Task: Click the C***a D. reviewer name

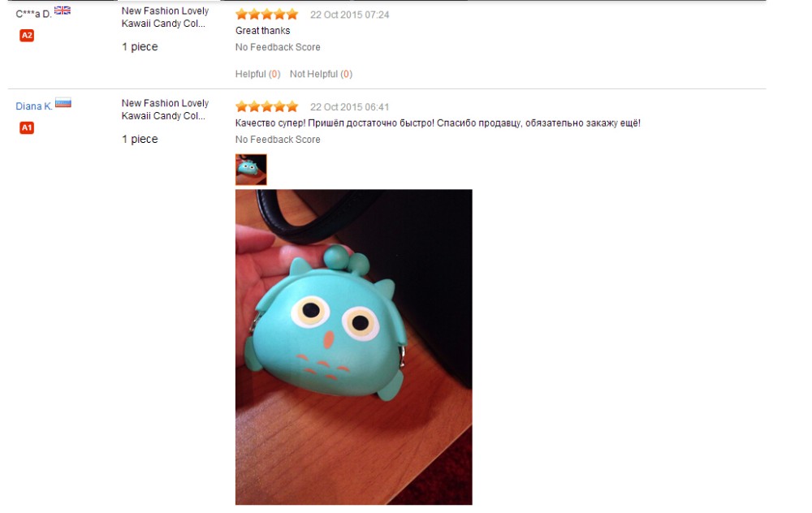Action: click(33, 14)
